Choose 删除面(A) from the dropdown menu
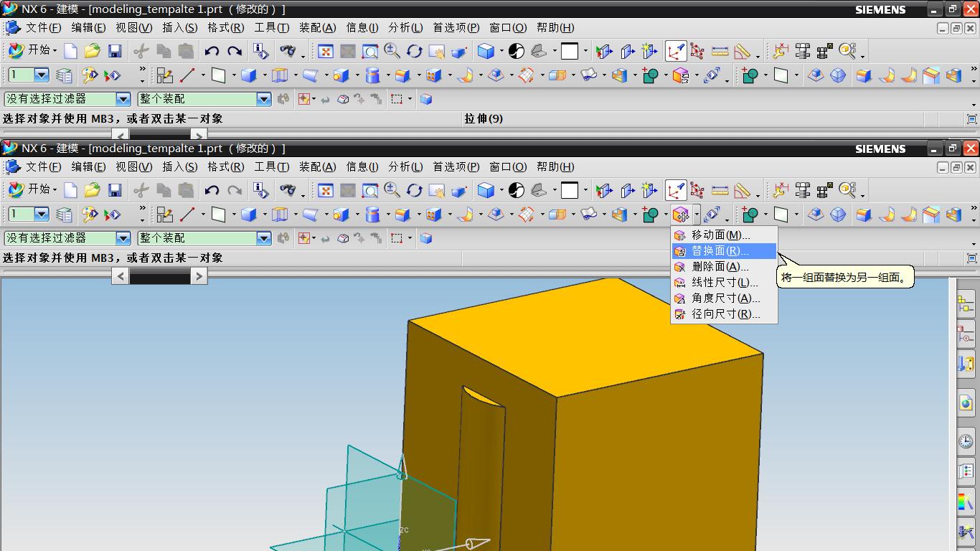 tap(724, 267)
